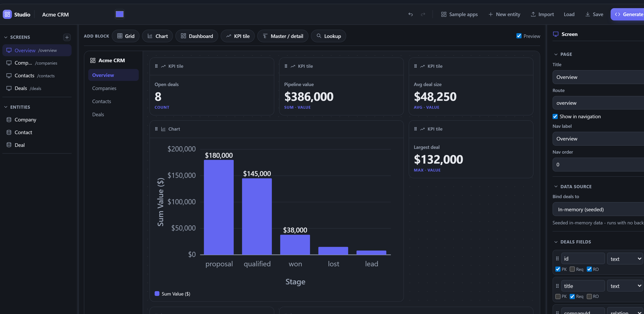Toggle Req checkbox for title field
The image size is (644, 314).
572,296
